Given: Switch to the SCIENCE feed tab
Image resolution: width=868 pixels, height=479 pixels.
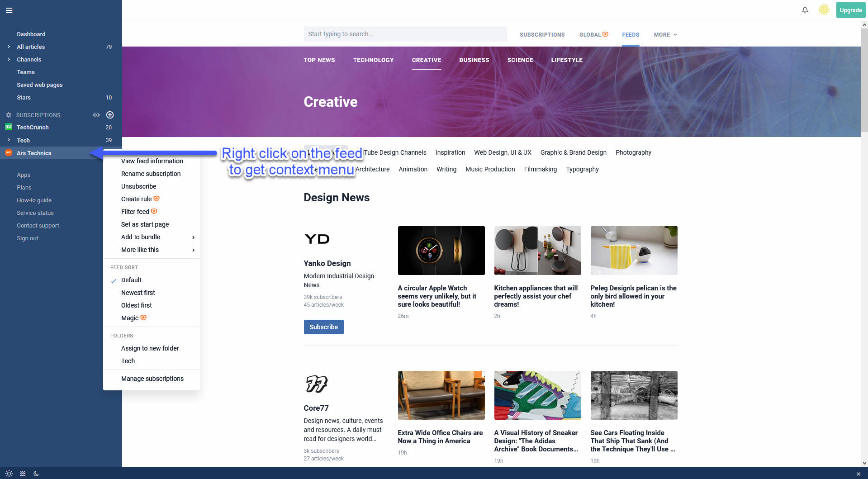Looking at the screenshot, I should (520, 60).
